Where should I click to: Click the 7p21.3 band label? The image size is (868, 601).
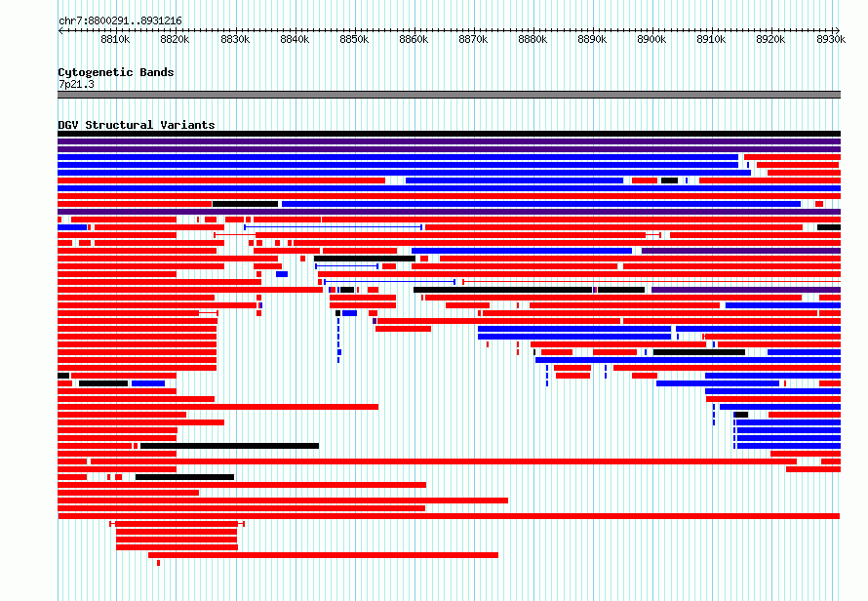(x=76, y=84)
